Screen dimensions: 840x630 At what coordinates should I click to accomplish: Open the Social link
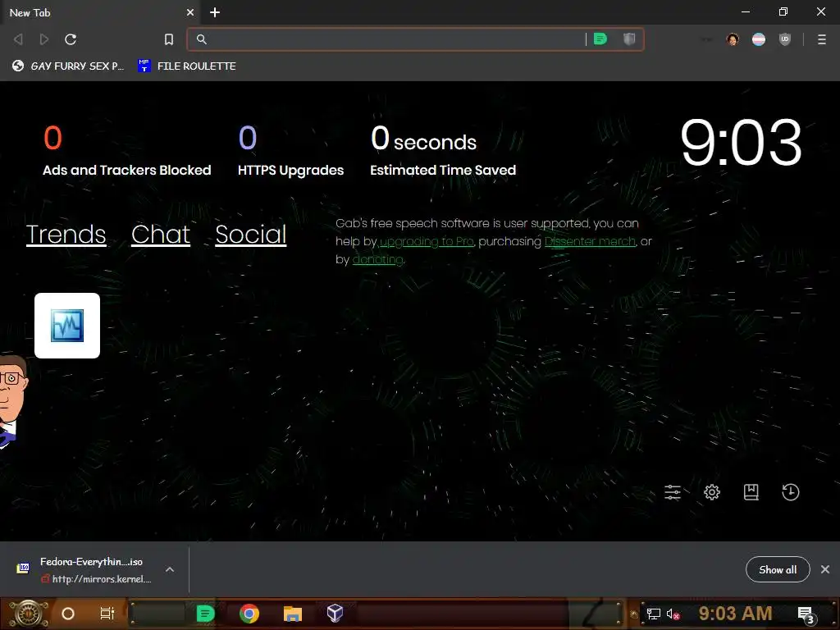pyautogui.click(x=251, y=235)
